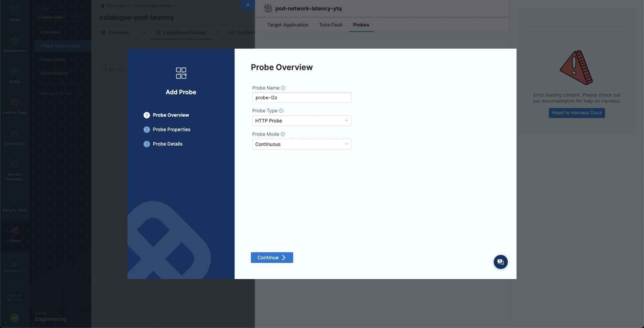The image size is (644, 328).
Task: Click the Probe Name info icon
Action: (283, 88)
